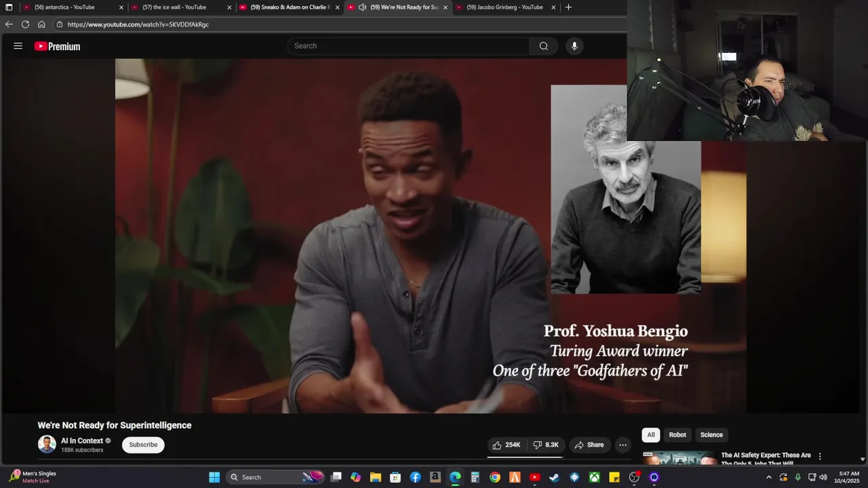Click the YouTube URL in address bar
This screenshot has height=488, width=868.
pos(138,24)
